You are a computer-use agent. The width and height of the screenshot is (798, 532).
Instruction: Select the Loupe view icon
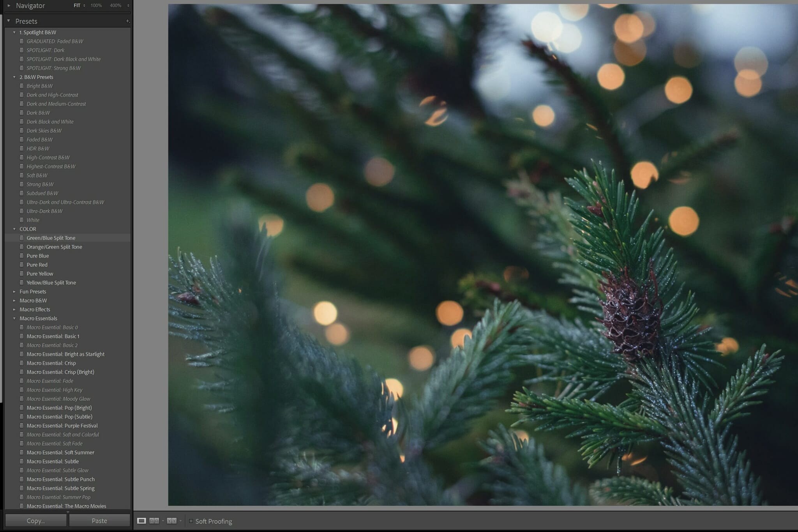[x=141, y=521]
